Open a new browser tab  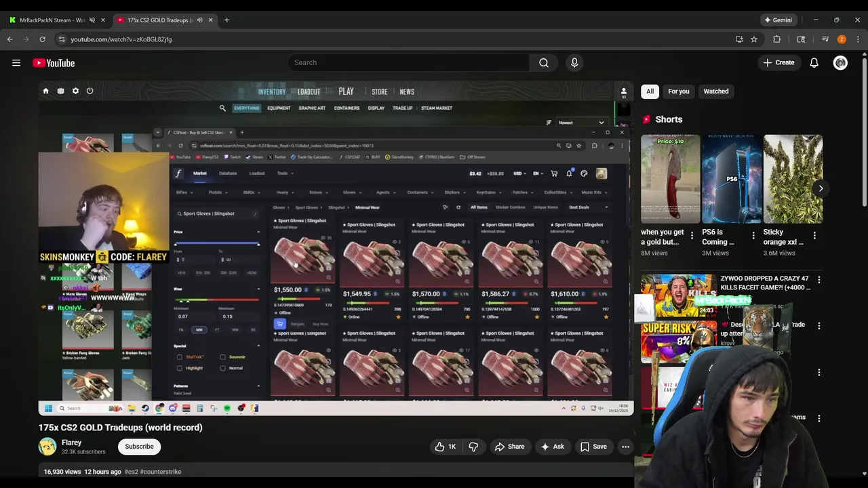(226, 20)
